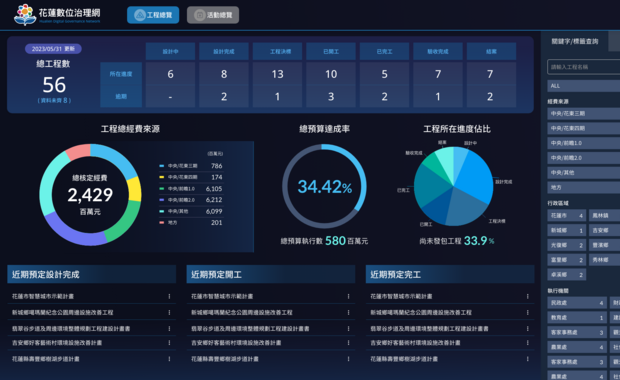The width and height of the screenshot is (620, 380).
Task: Filter district by 吉安鄉
Action: point(605,230)
